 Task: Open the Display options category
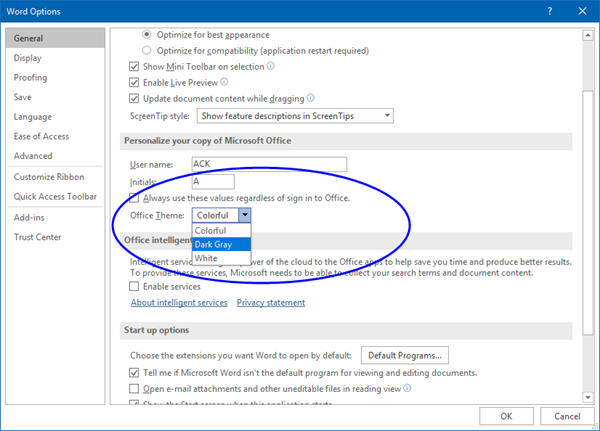[x=55, y=58]
